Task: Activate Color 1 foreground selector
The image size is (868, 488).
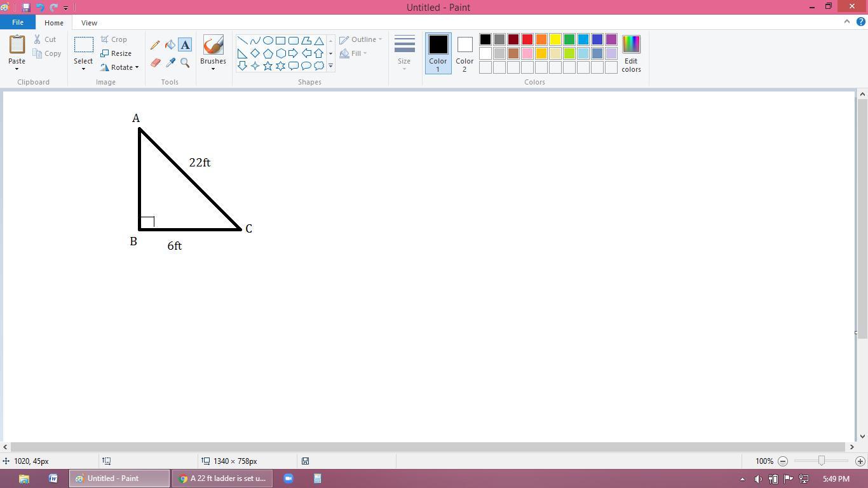Action: pos(438,53)
